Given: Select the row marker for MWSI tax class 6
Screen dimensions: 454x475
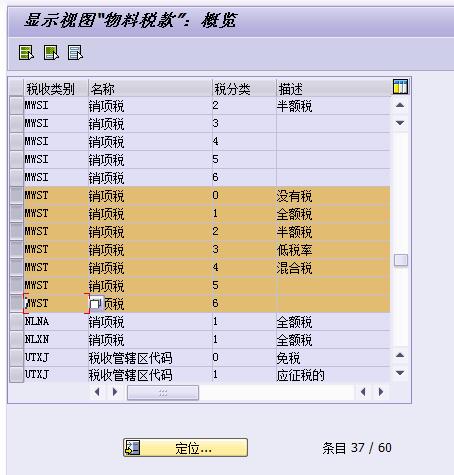Looking at the screenshot, I should click(16, 178).
